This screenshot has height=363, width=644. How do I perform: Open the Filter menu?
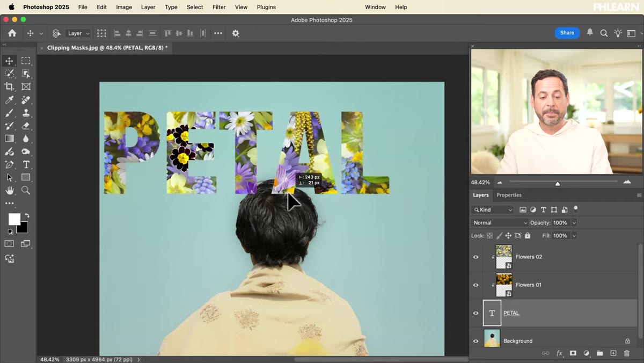point(219,7)
